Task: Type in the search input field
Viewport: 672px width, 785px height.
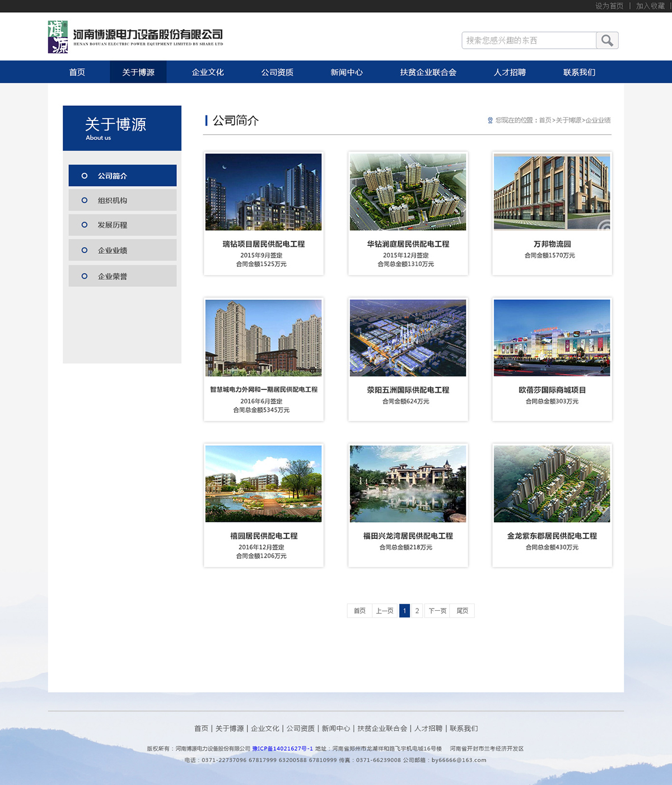Action: tap(529, 40)
